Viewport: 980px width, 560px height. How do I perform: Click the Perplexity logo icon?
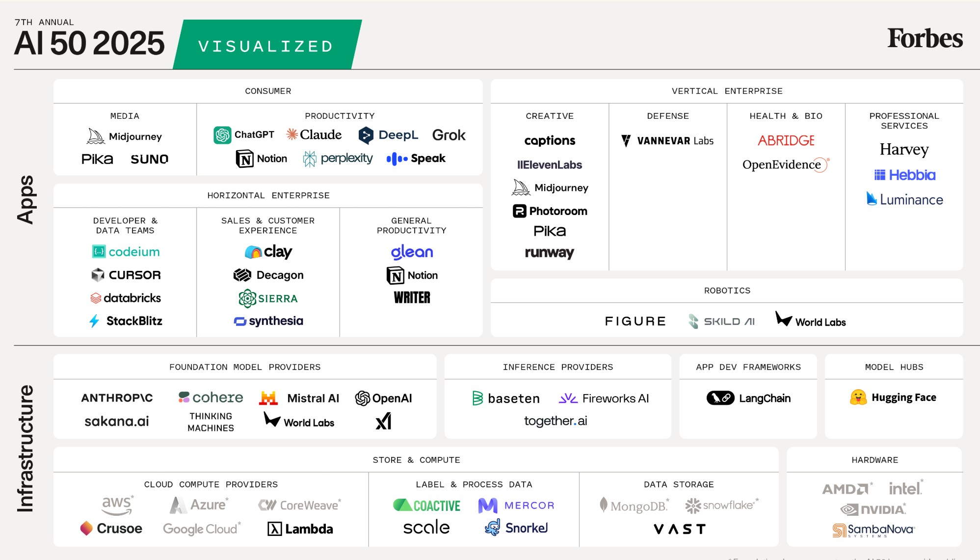(310, 159)
